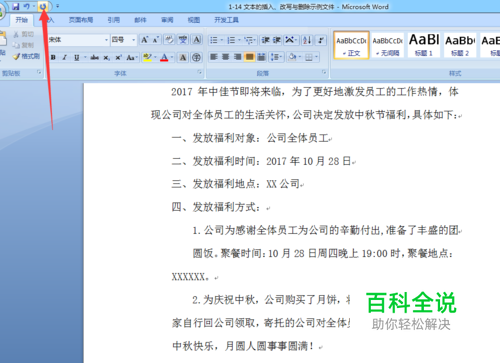Grow font size with the A-up button

[144, 40]
